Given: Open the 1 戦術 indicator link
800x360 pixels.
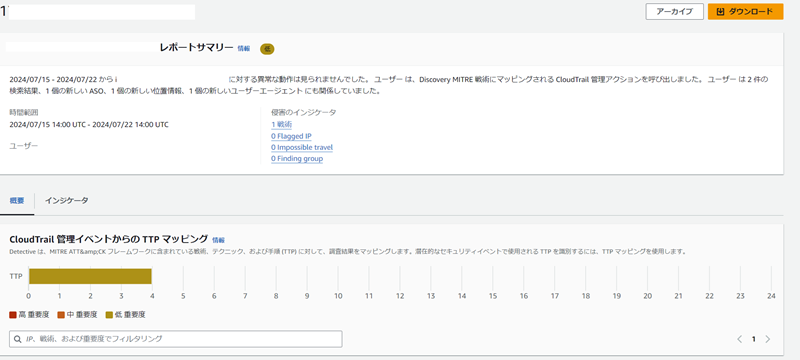Looking at the screenshot, I should click(282, 124).
